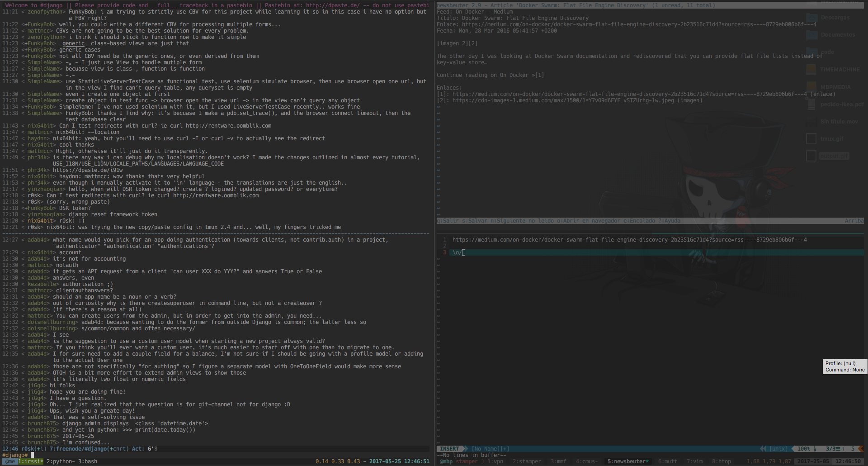The width and height of the screenshot is (868, 466).
Task: Switch to tmux window 3:bash
Action: coord(88,461)
